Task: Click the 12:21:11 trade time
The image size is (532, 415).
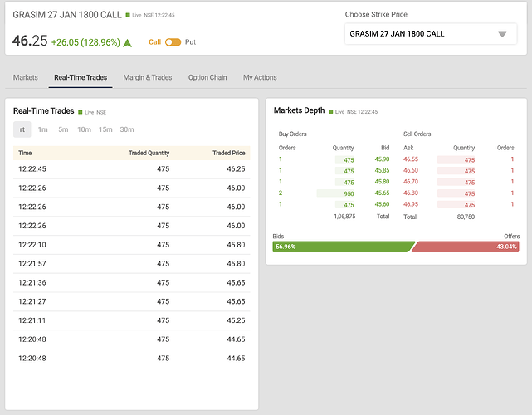Action: pos(32,320)
